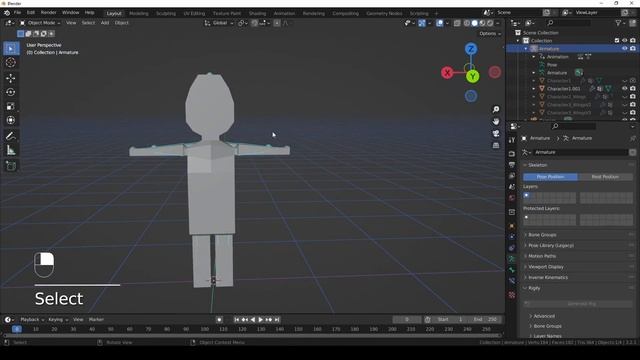Open the Object properties tab

coord(512,226)
